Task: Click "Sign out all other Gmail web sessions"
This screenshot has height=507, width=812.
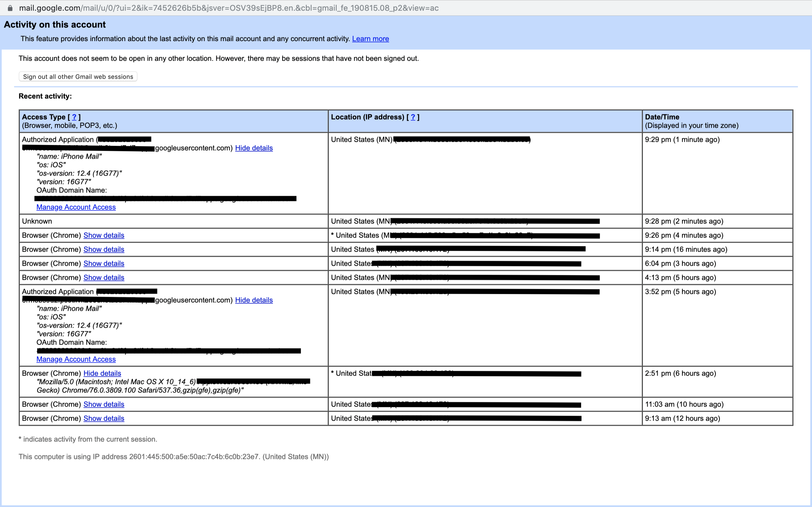Action: tap(78, 76)
